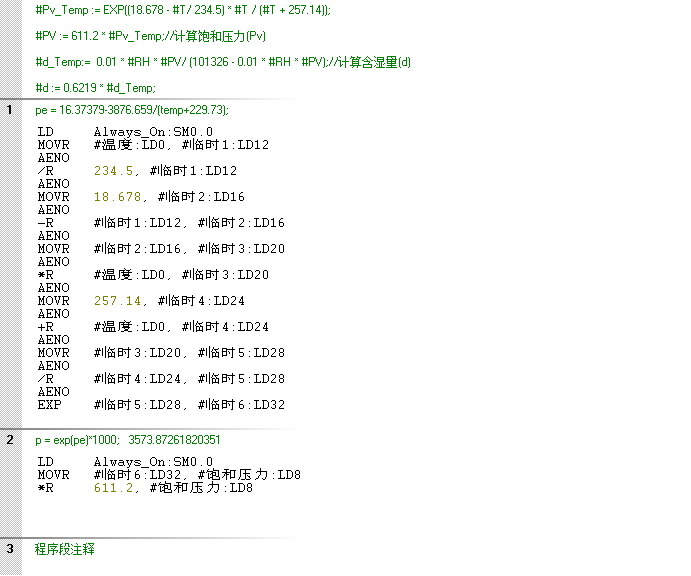Click the 程序段注释 comment in network 3
The width and height of the screenshot is (691, 576).
click(x=65, y=549)
